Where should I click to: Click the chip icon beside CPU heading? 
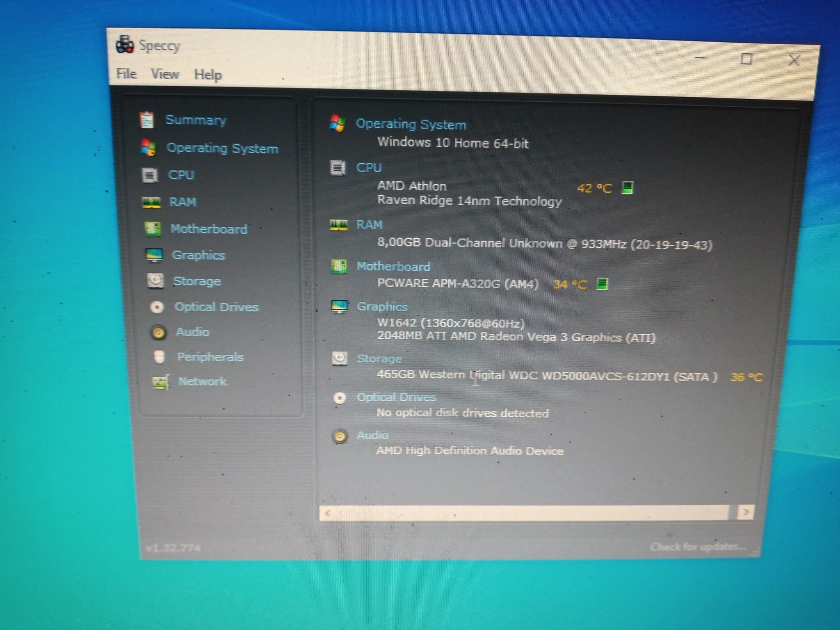[x=338, y=167]
